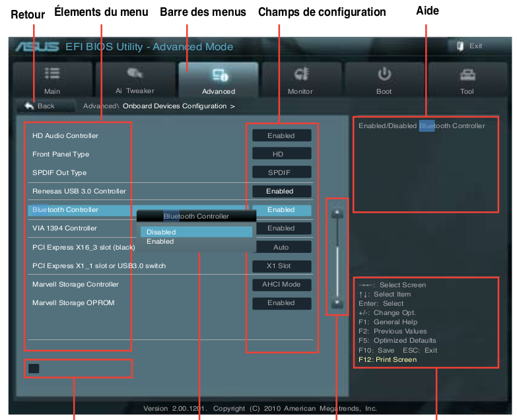Click the Advanced tab settings icon
Screen dimensions: 517x420
click(220, 75)
